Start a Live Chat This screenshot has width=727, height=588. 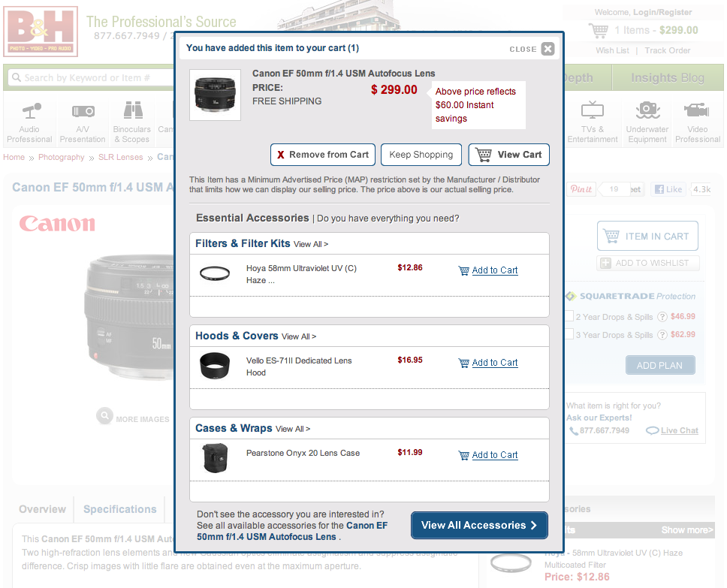[x=679, y=430]
